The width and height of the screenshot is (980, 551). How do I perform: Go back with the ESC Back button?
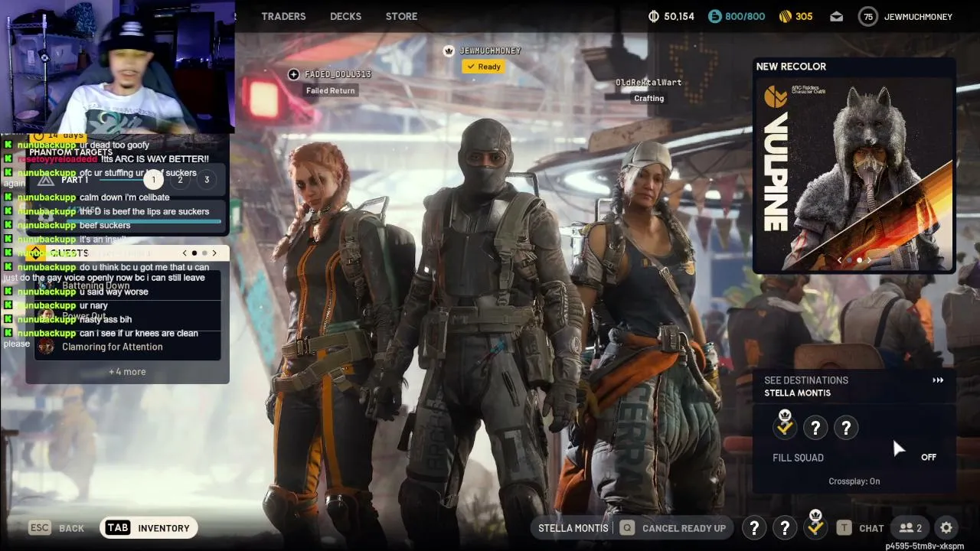[57, 528]
